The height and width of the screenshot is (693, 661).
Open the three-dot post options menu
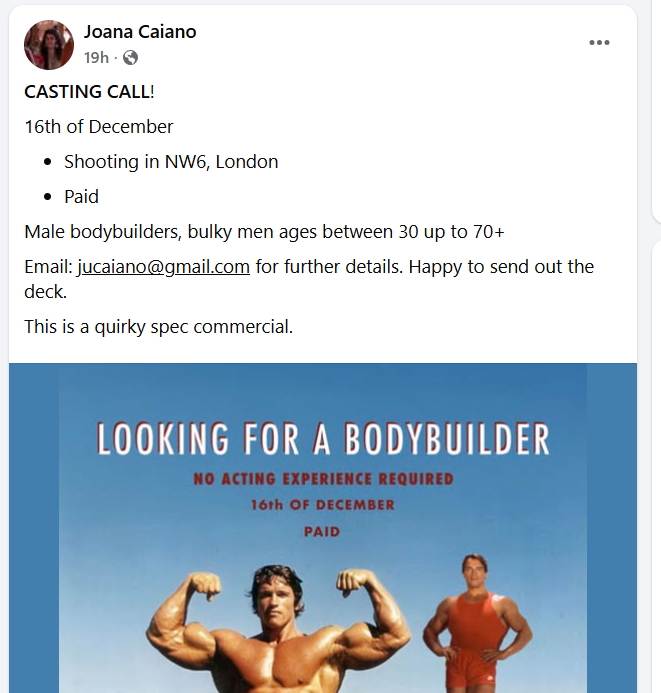599,43
